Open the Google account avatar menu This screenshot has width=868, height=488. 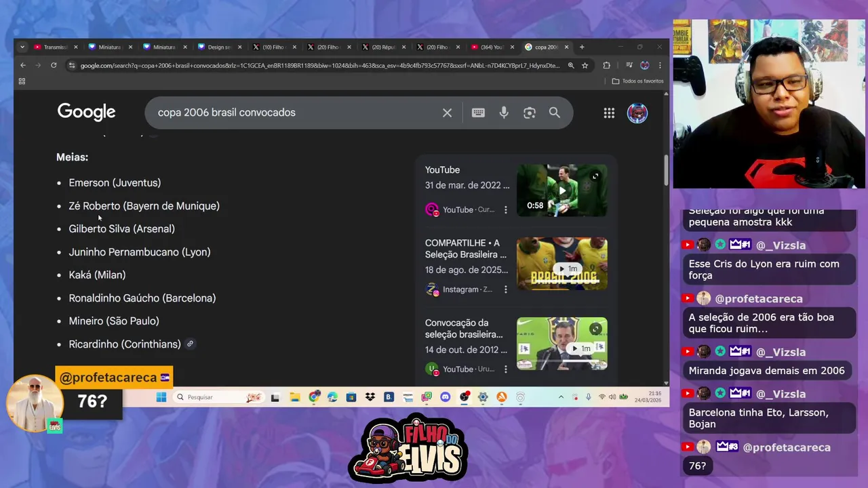tap(637, 113)
